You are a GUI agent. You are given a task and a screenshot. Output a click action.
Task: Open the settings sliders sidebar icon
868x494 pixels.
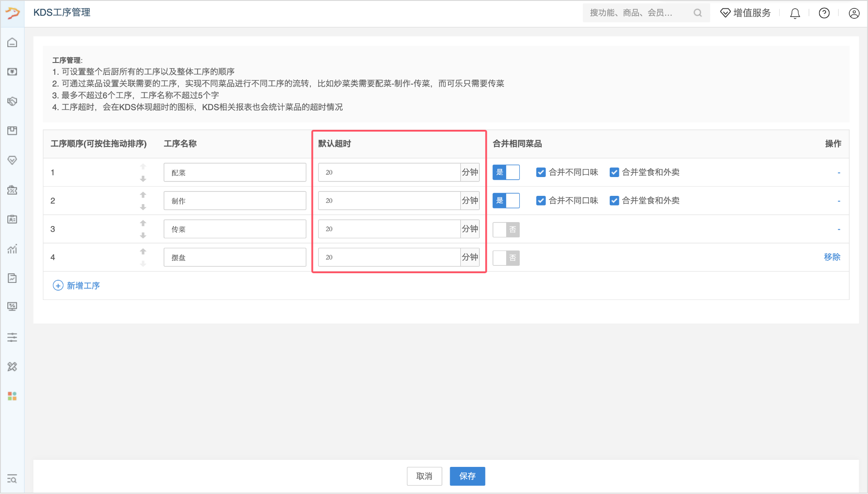tap(12, 337)
